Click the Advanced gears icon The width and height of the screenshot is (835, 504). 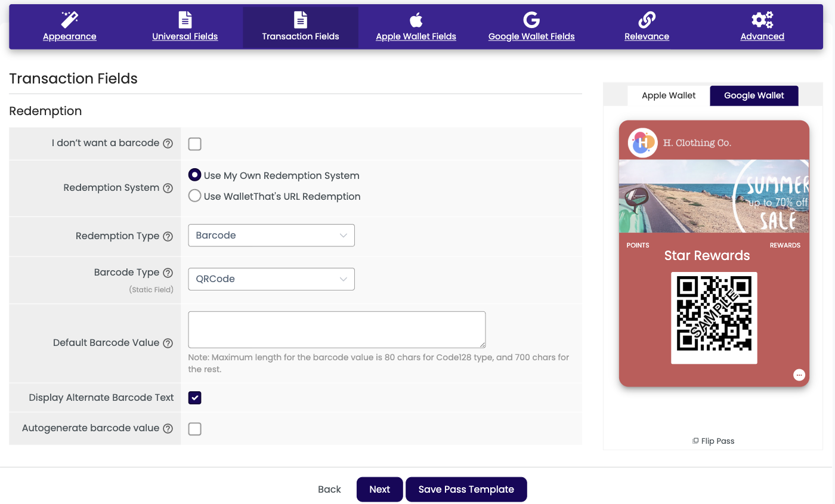[762, 20]
